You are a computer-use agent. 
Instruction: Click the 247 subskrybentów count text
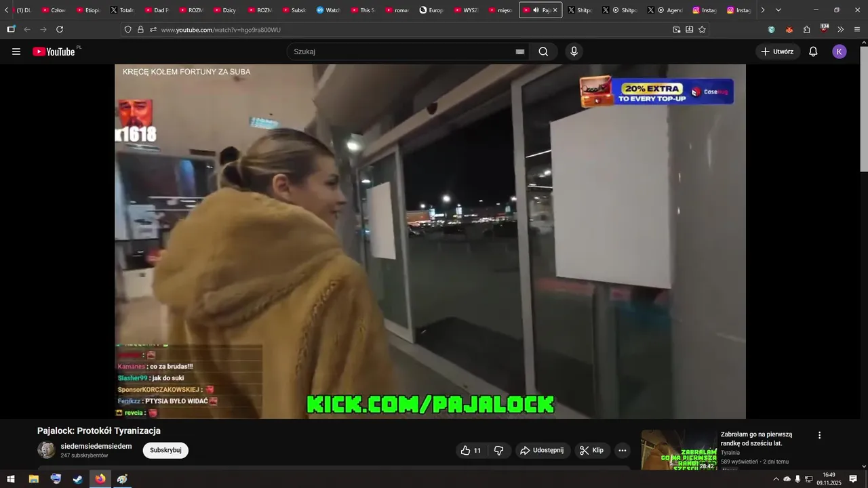(84, 455)
